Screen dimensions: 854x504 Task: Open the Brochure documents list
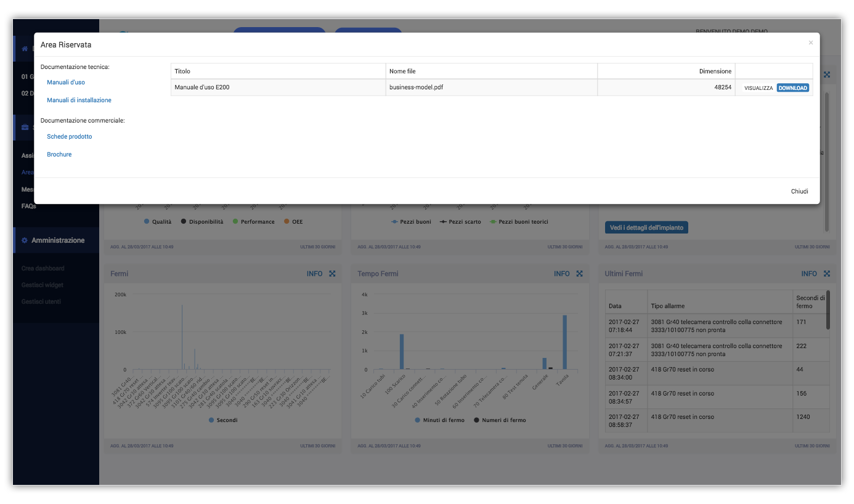pos(59,155)
